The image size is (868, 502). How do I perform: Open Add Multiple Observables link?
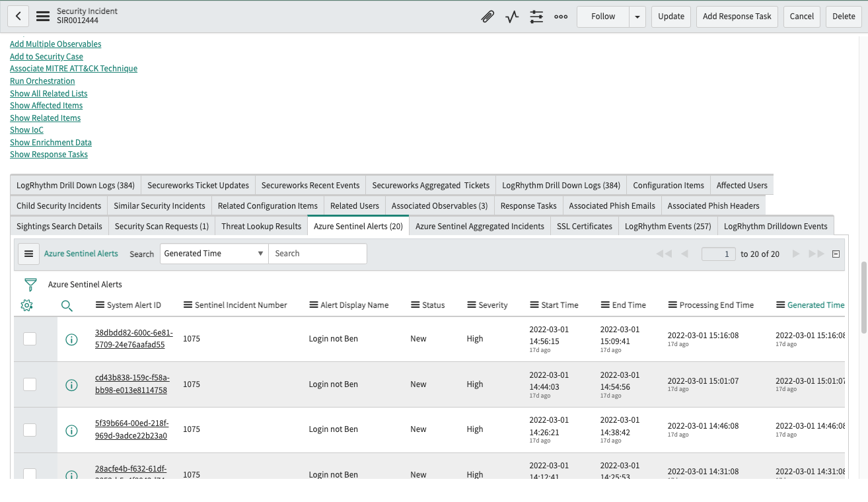pos(55,44)
